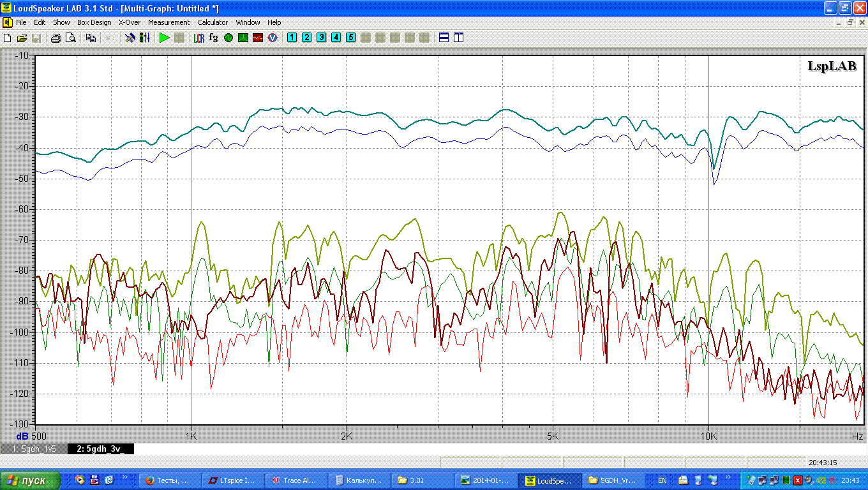
Task: Tile windows horizontally with the toolbar icon
Action: pos(444,38)
